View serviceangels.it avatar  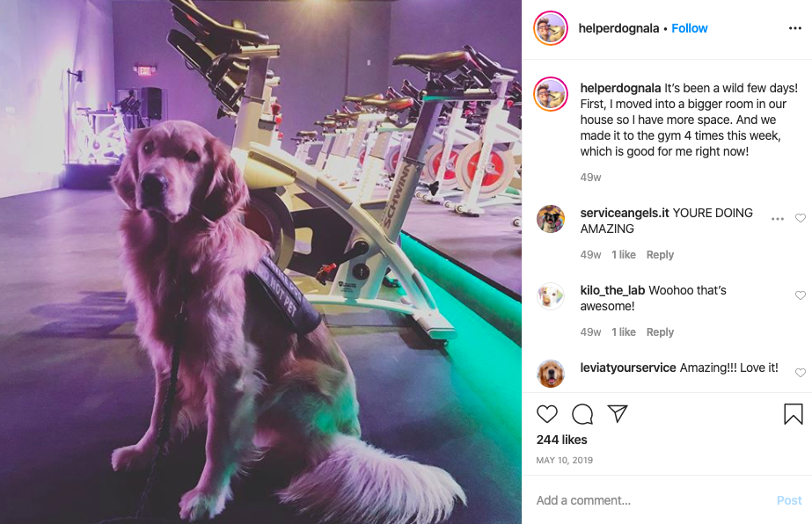(x=551, y=219)
